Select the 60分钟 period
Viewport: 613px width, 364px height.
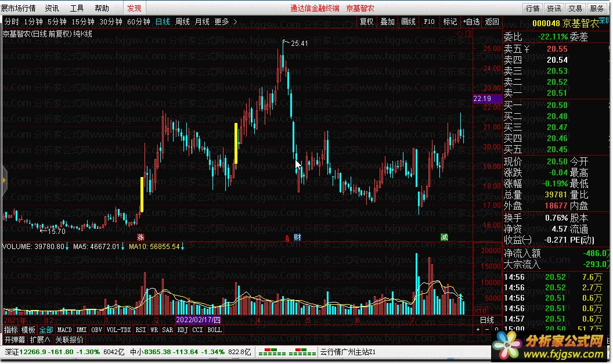click(x=138, y=22)
